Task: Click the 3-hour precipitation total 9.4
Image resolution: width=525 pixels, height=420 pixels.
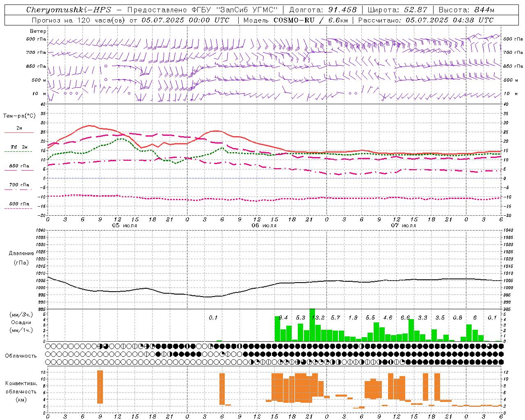Action: (x=283, y=317)
